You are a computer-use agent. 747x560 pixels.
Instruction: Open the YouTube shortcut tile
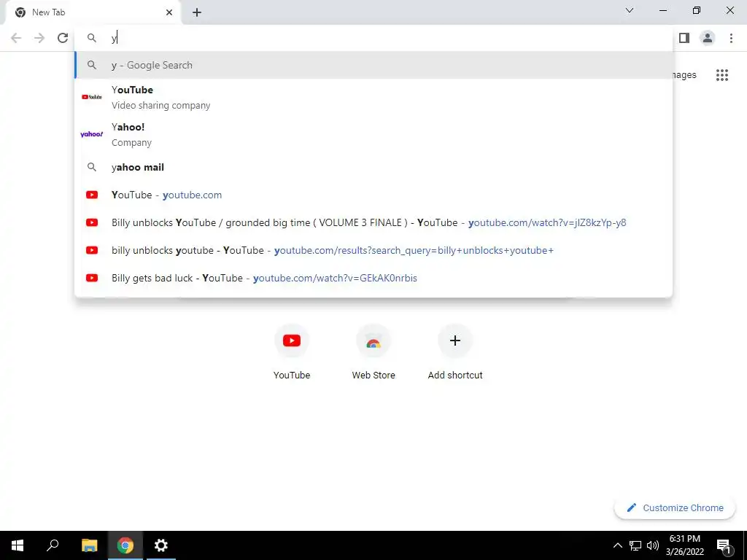point(292,352)
